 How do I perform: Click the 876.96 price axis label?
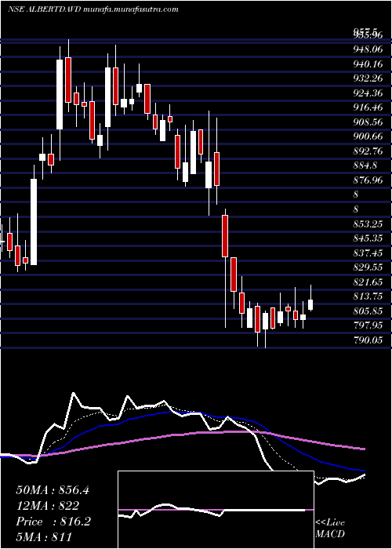(x=368, y=180)
